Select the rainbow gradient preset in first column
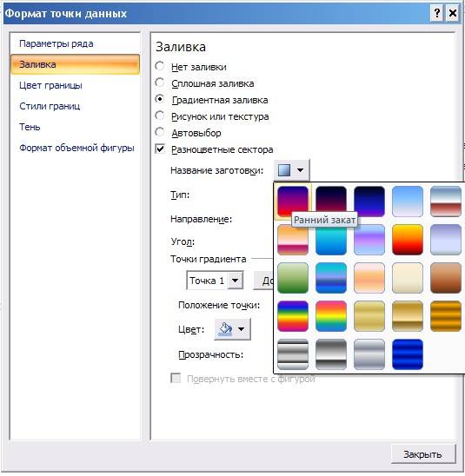The height and width of the screenshot is (476, 465). [293, 316]
